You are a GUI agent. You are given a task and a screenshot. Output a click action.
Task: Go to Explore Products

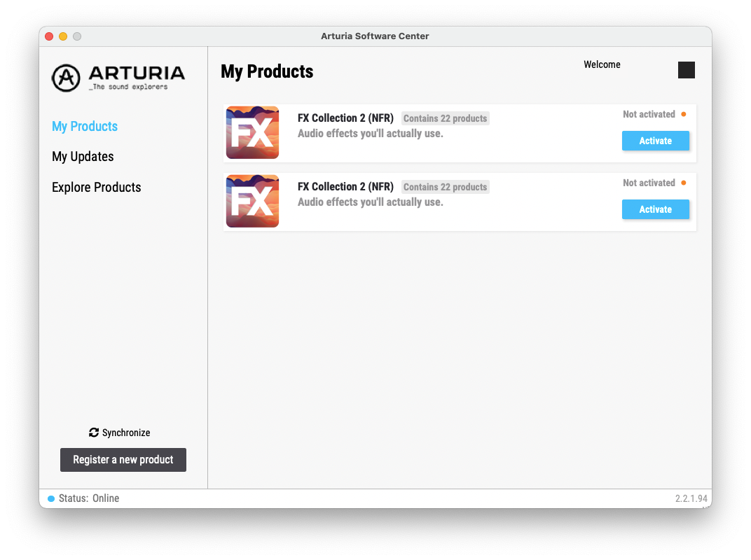[96, 187]
